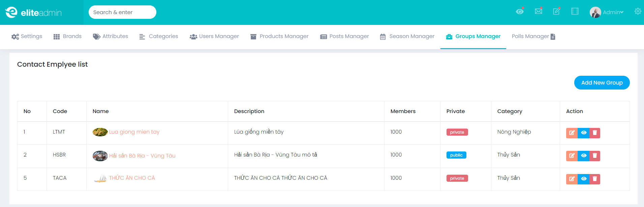Image resolution: width=644 pixels, height=207 pixels.
Task: Delete the THỨC ĂN CHO CÁ group
Action: click(595, 179)
